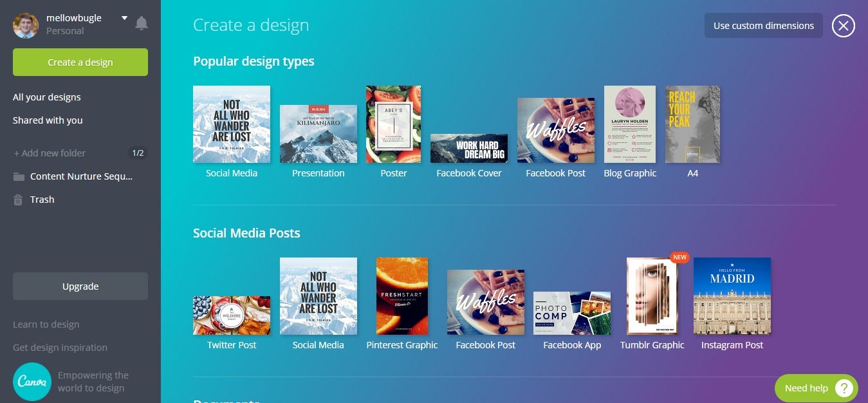Click the A4 label text
This screenshot has width=868, height=403.
click(x=693, y=173)
